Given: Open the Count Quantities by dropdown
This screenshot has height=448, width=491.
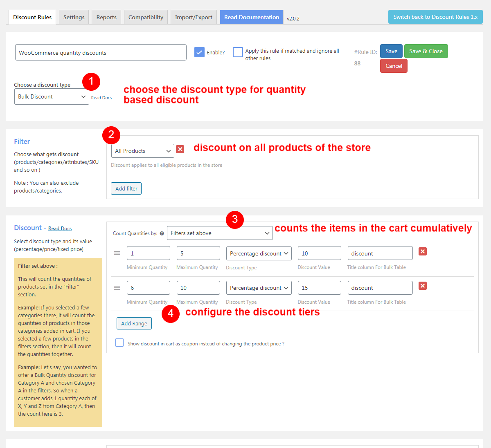Looking at the screenshot, I should pyautogui.click(x=220, y=233).
